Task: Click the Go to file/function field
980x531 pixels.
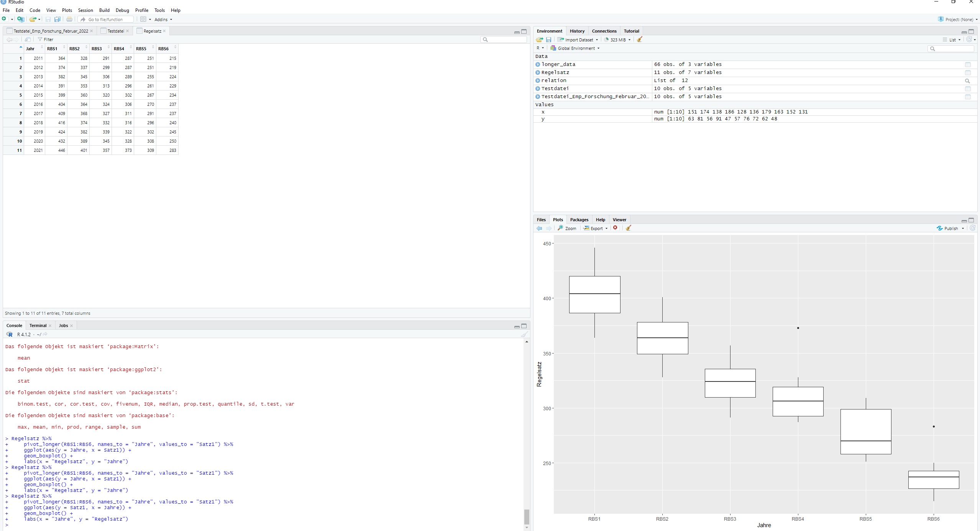Action: tap(108, 19)
